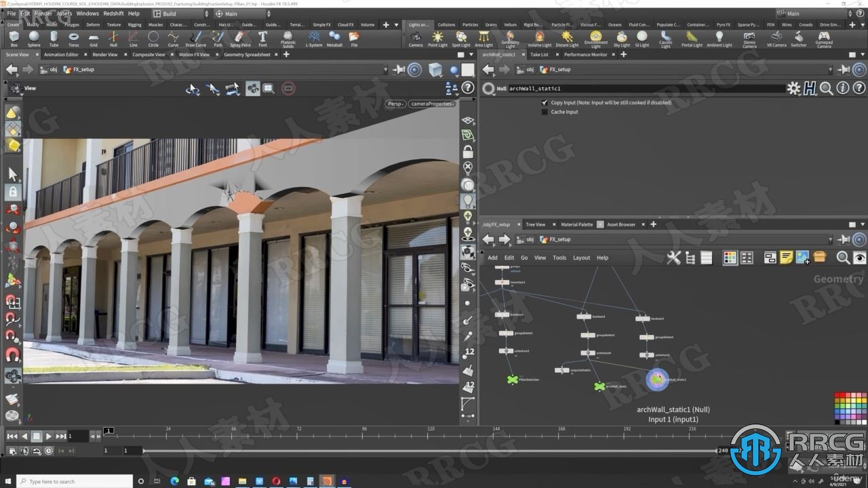Expand the parameter pane path dropdown arrow

pos(830,69)
